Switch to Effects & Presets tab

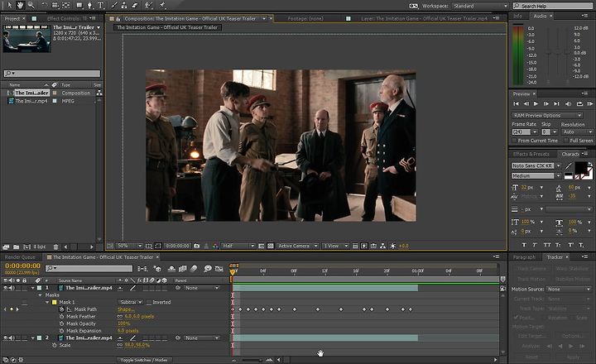(531, 154)
